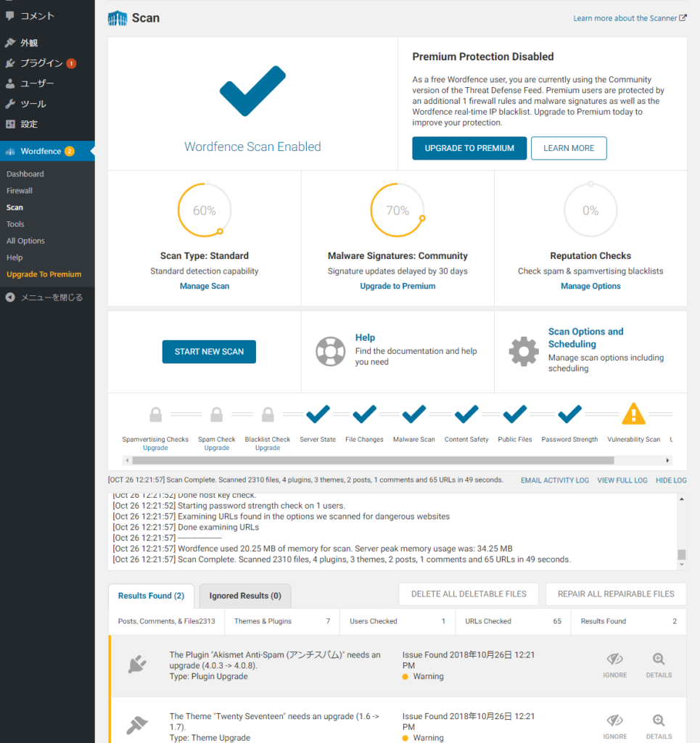The image size is (700, 743).
Task: Open the Manage Scan link
Action: point(205,286)
